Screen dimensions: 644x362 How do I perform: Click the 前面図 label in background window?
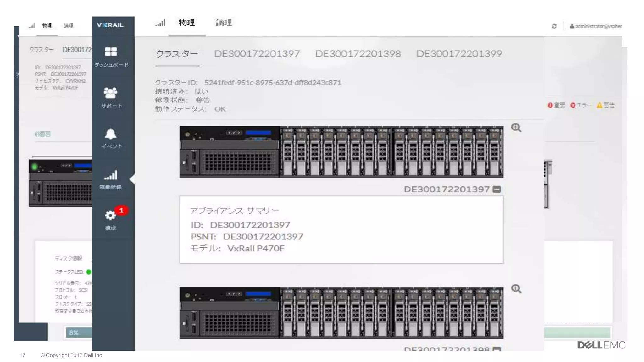(x=42, y=134)
